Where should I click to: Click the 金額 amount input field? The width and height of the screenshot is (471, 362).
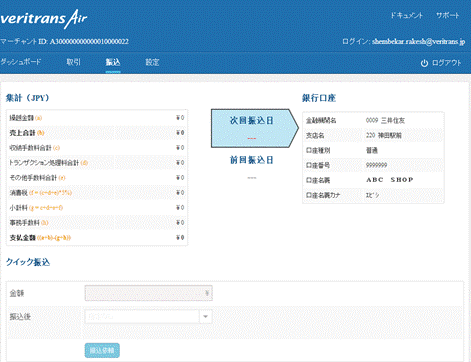pos(148,293)
